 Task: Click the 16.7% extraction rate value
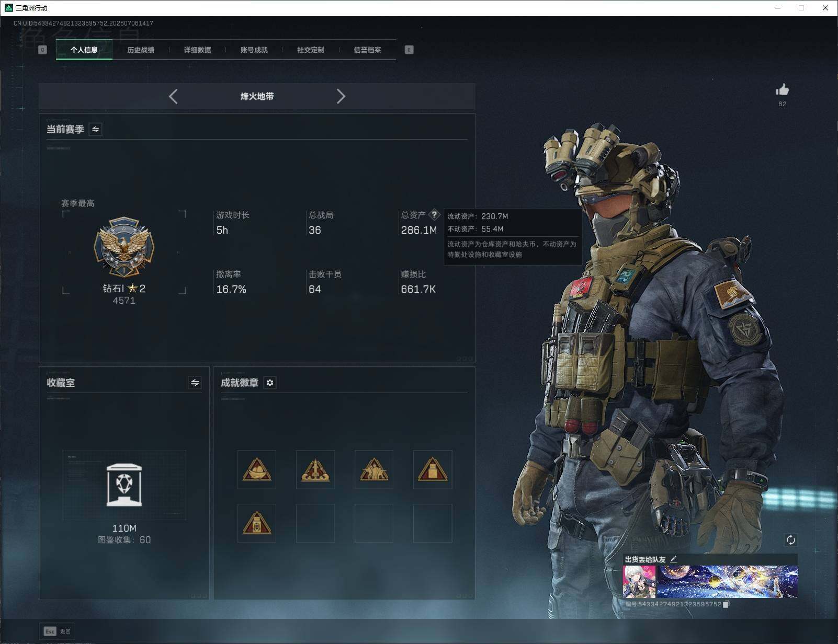[x=231, y=289]
